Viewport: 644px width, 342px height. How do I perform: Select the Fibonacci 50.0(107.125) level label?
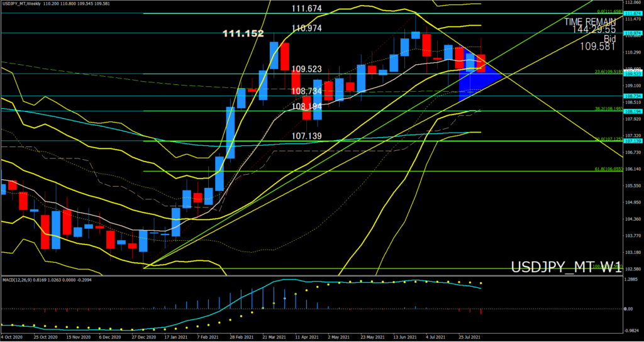click(x=609, y=139)
